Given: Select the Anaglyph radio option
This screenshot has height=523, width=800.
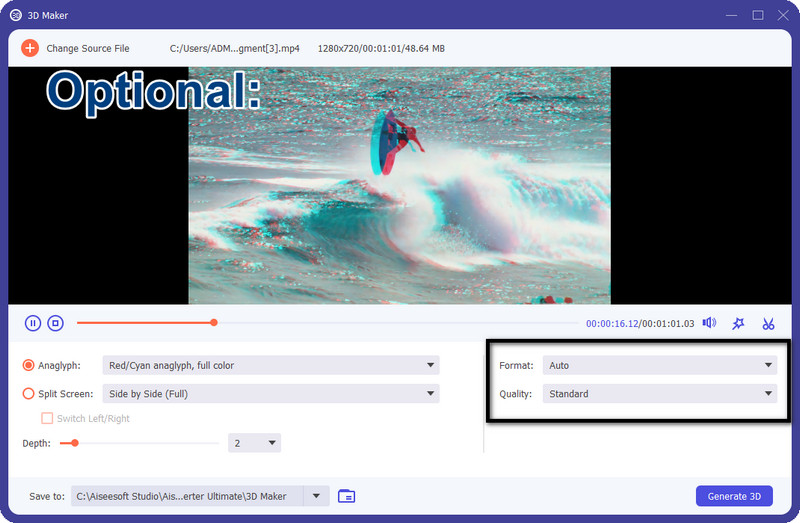Looking at the screenshot, I should coord(29,366).
